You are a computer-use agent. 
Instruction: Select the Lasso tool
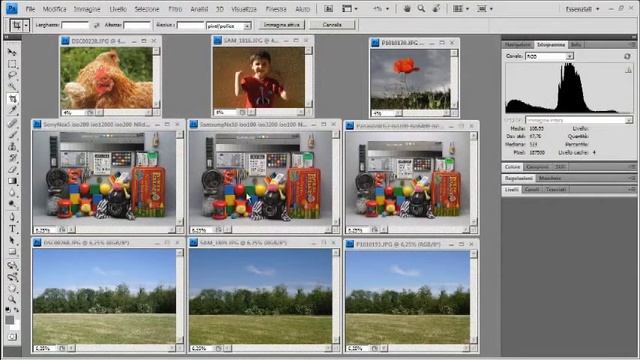pyautogui.click(x=12, y=76)
